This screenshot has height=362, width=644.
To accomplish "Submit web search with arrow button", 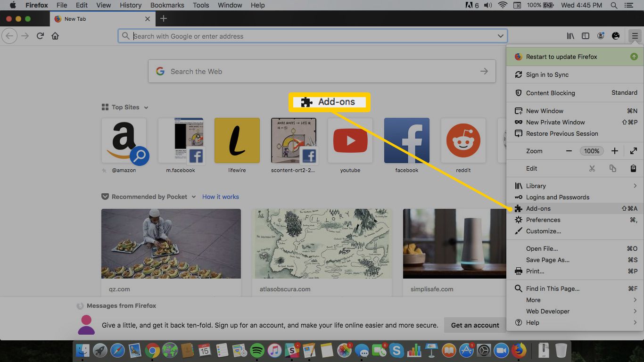I will 484,71.
